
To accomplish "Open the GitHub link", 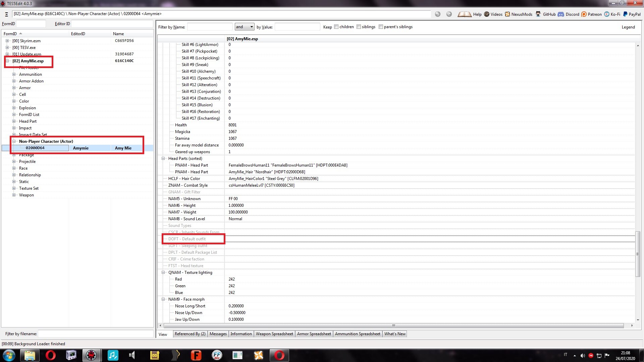I will [x=545, y=14].
